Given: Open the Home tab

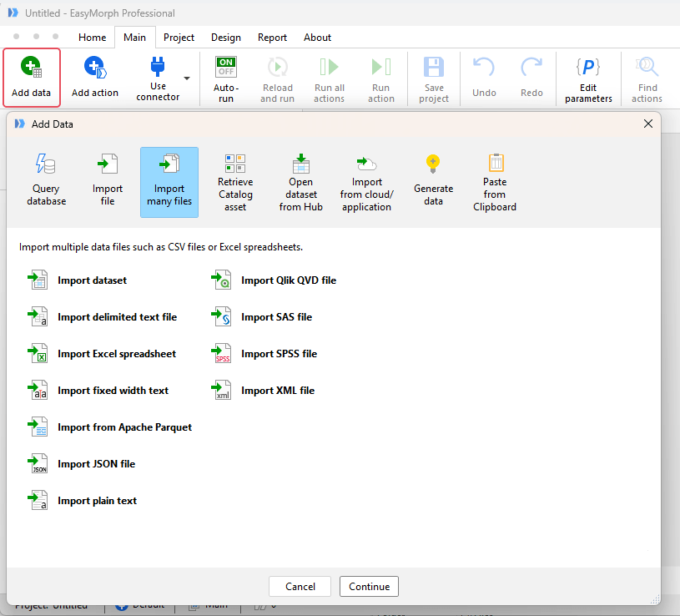Looking at the screenshot, I should (x=92, y=38).
